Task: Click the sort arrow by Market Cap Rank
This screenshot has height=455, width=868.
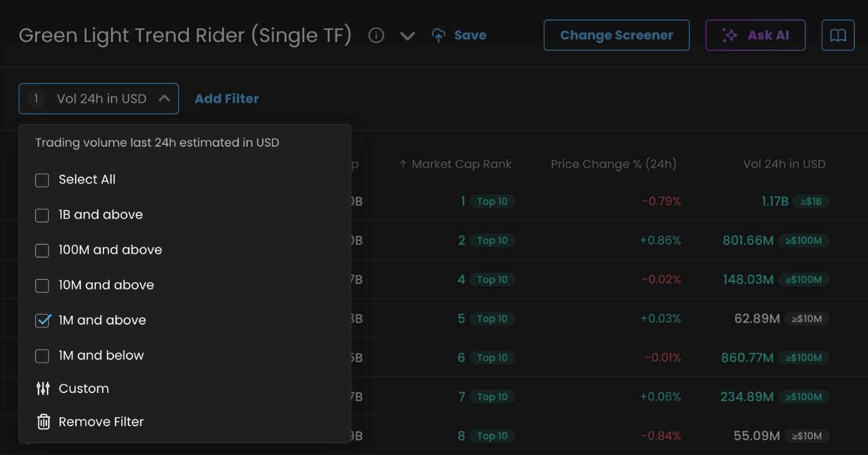Action: [x=403, y=164]
